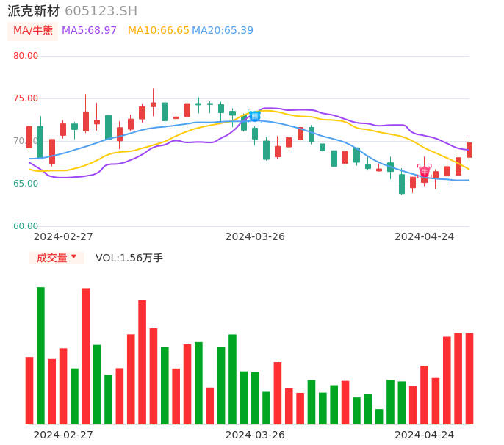Open the 成交量 indicator dropdown
The image size is (504, 445).
click(57, 258)
